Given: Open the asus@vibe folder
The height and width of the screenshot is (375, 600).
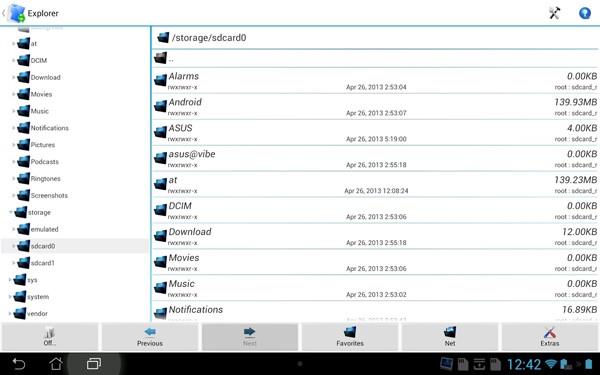Looking at the screenshot, I should (x=375, y=158).
